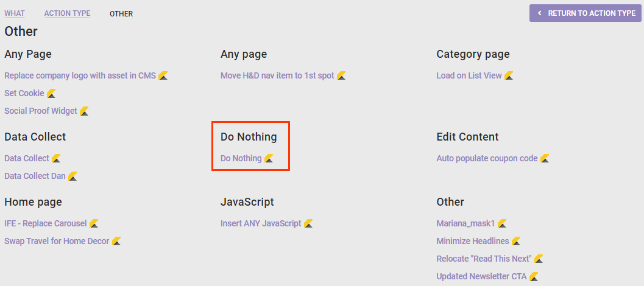Open Auto populate coupon code template

pos(487,158)
